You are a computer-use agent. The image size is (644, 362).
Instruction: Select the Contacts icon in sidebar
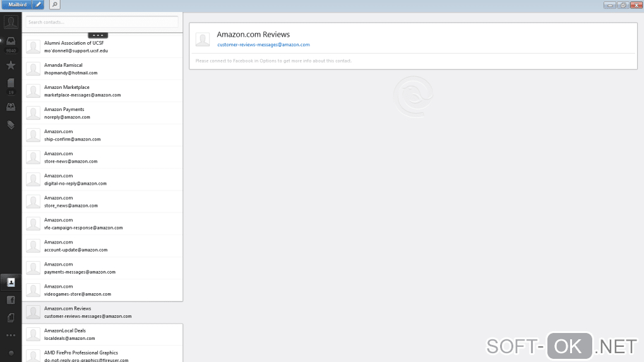(11, 283)
